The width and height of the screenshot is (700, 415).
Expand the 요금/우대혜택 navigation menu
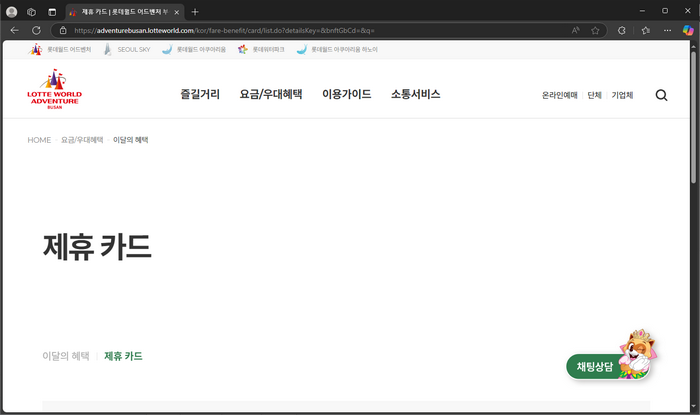tap(271, 95)
